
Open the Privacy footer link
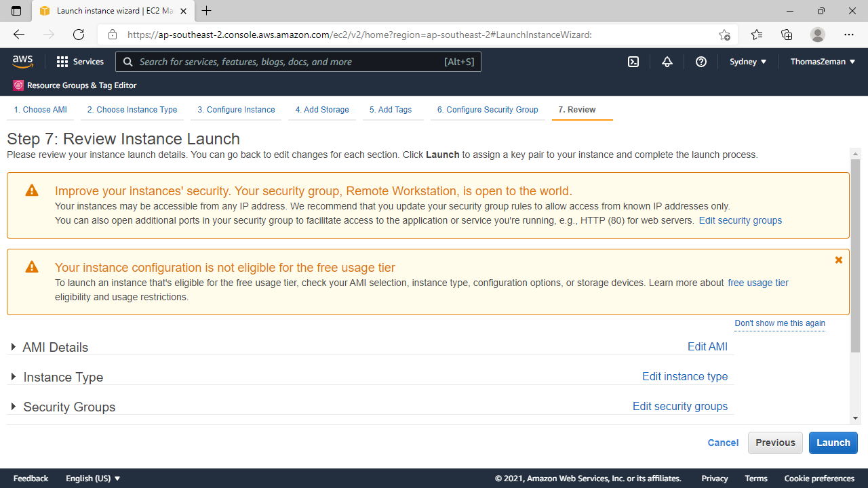(x=715, y=479)
